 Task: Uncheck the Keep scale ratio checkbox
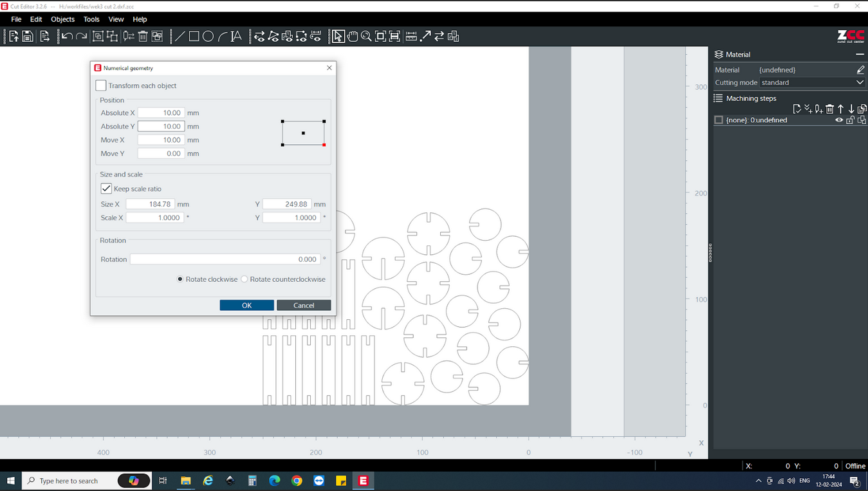(106, 189)
